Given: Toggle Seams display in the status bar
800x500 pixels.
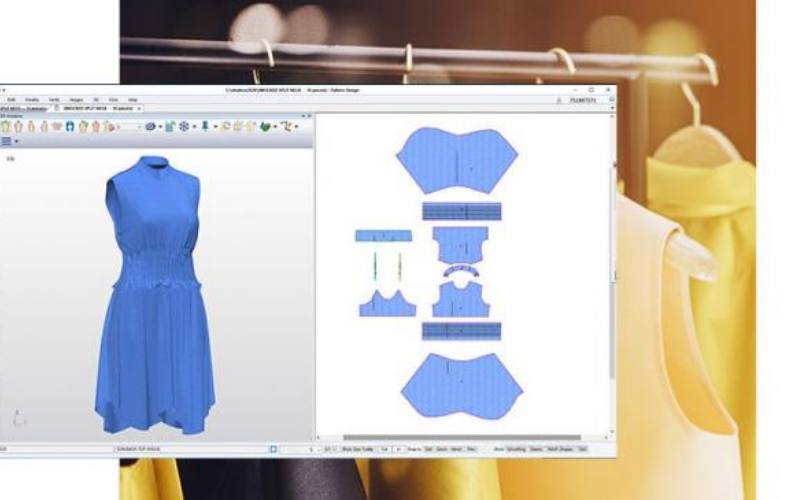Looking at the screenshot, I should 536,449.
